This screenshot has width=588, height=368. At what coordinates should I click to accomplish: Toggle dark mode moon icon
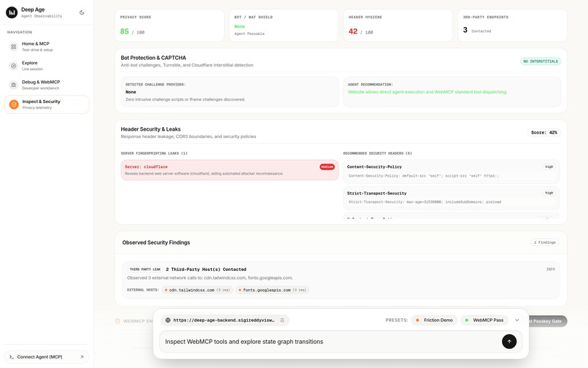tap(82, 12)
